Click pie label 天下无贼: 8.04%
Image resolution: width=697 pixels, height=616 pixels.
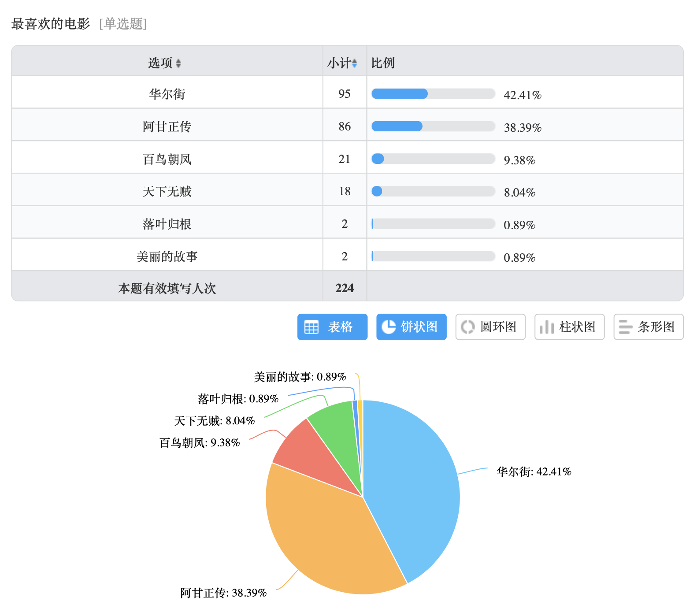[215, 421]
